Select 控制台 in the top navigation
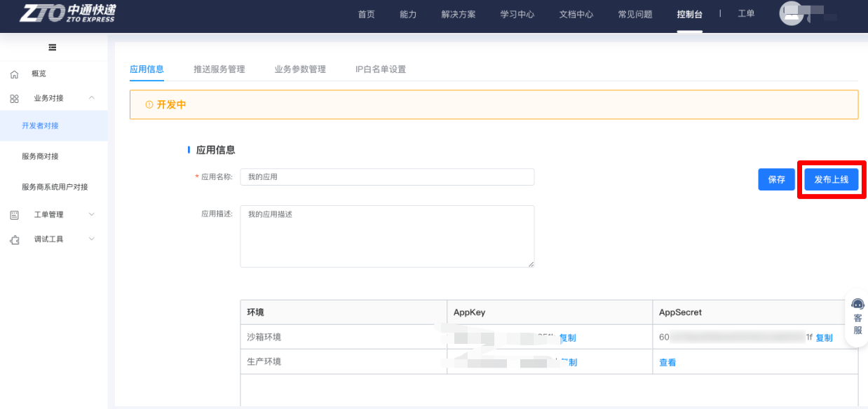This screenshot has height=409, width=868. pos(689,14)
